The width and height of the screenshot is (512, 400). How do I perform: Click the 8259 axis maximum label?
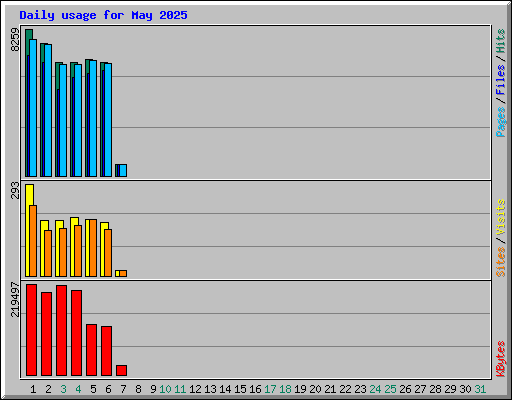[x=15, y=40]
